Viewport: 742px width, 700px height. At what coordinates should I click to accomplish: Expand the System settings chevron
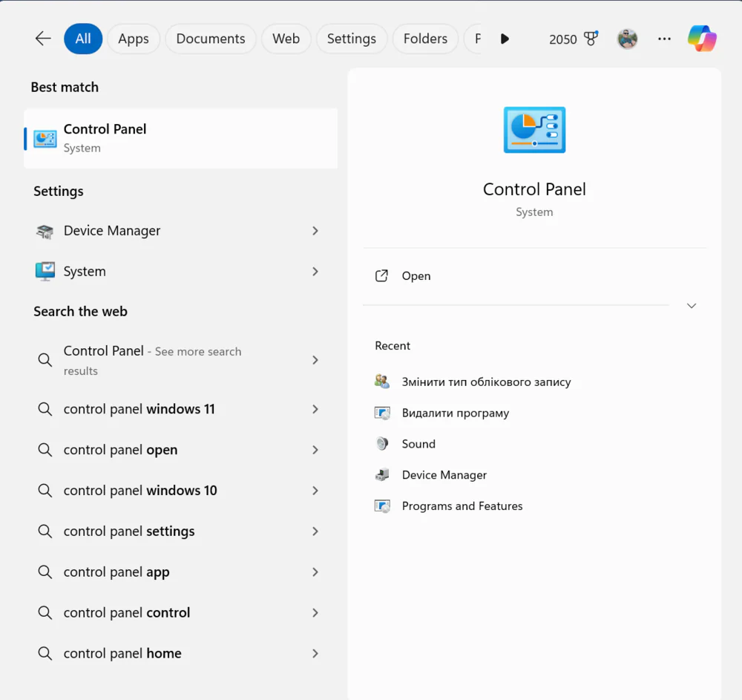(315, 272)
